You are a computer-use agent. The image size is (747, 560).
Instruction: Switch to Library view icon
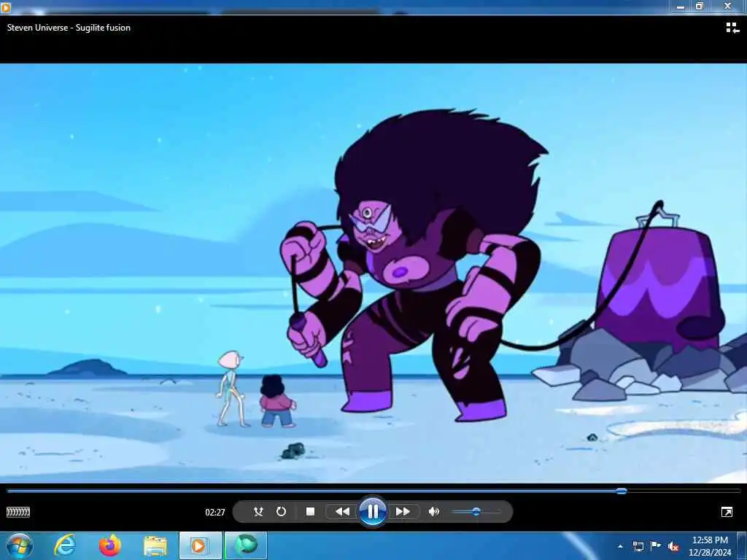tap(732, 28)
